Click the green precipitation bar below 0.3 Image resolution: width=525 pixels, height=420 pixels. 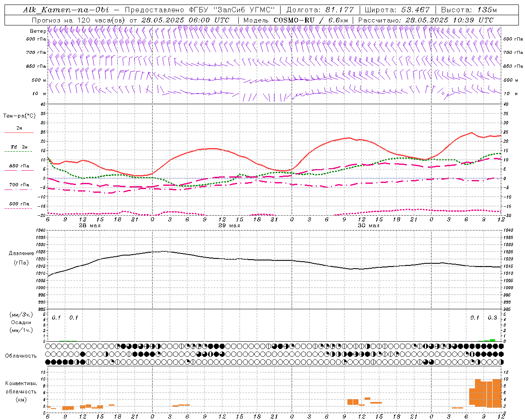[492, 340]
